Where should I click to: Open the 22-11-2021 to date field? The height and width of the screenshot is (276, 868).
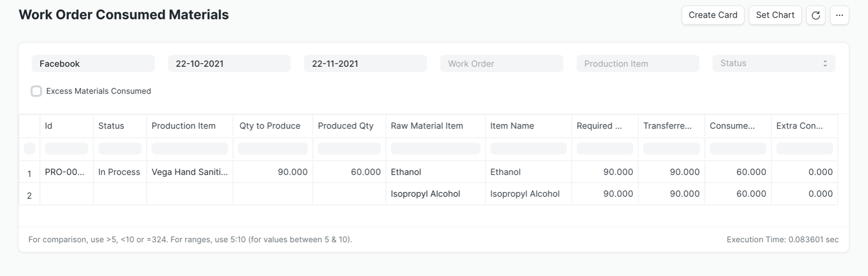click(365, 64)
